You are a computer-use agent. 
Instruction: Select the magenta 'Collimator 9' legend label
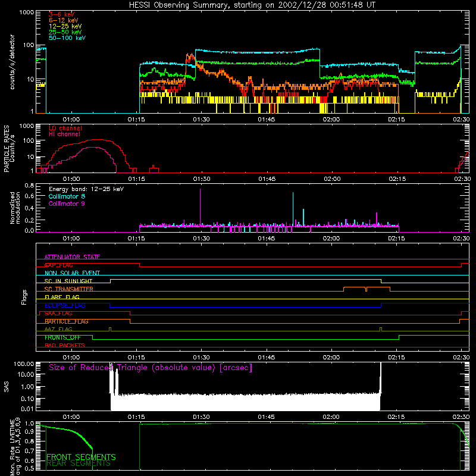tap(67, 203)
